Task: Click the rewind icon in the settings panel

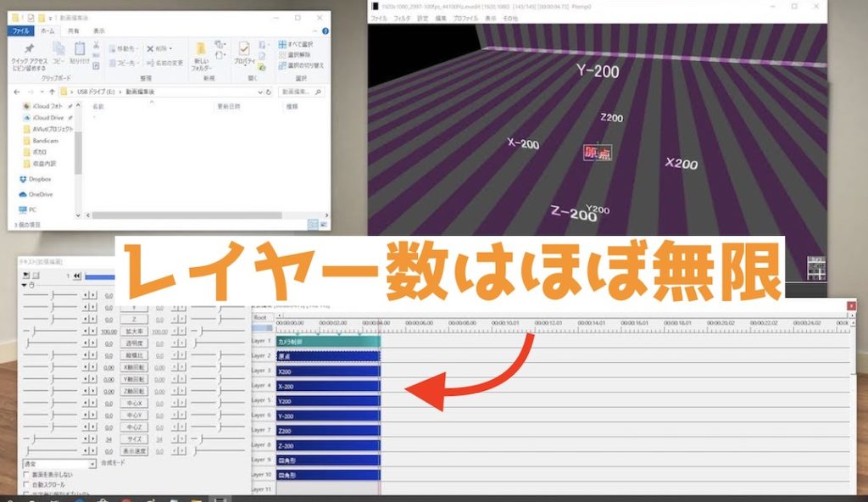Action: coord(76,274)
